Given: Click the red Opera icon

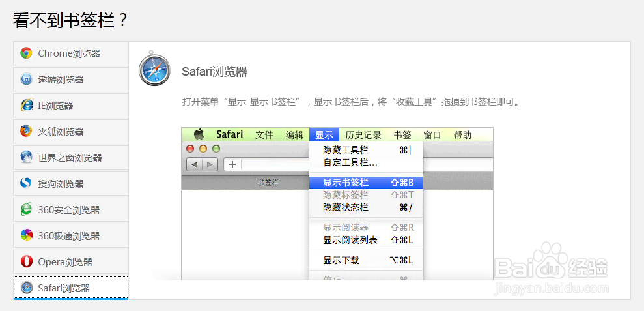Looking at the screenshot, I should (26, 261).
